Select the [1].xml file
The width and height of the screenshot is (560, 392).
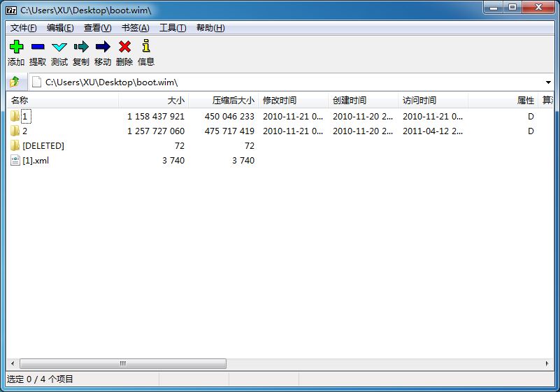coord(35,161)
